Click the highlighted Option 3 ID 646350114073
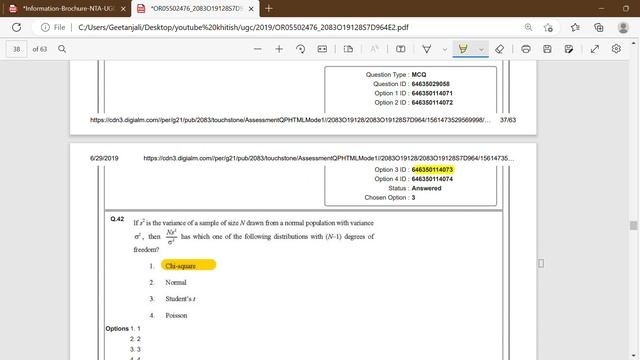 pyautogui.click(x=432, y=169)
